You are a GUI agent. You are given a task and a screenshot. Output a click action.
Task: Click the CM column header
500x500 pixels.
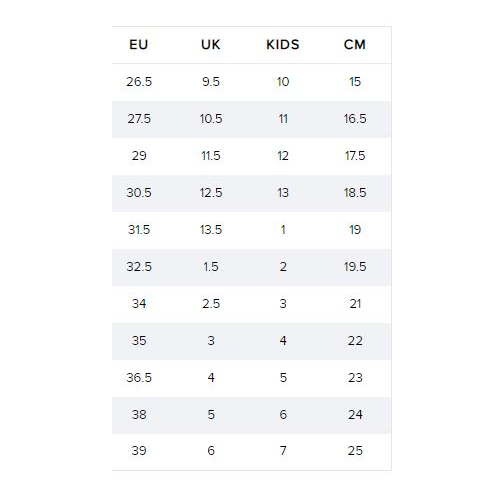tap(355, 45)
